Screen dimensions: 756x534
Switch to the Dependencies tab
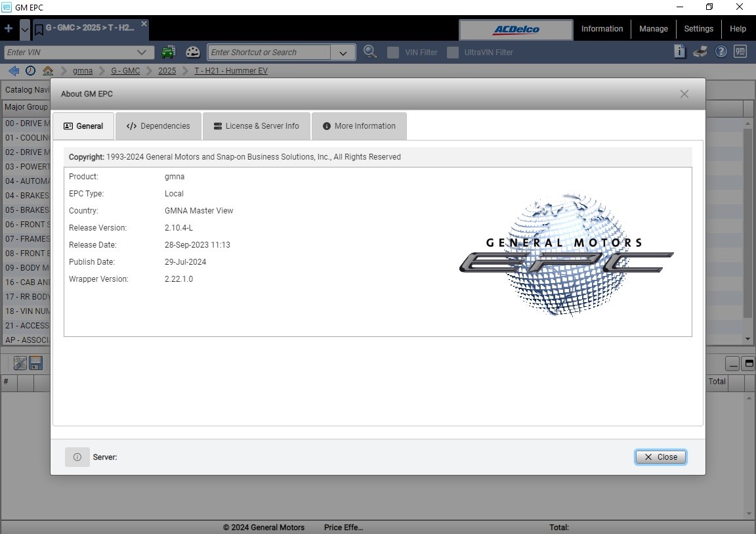(158, 126)
